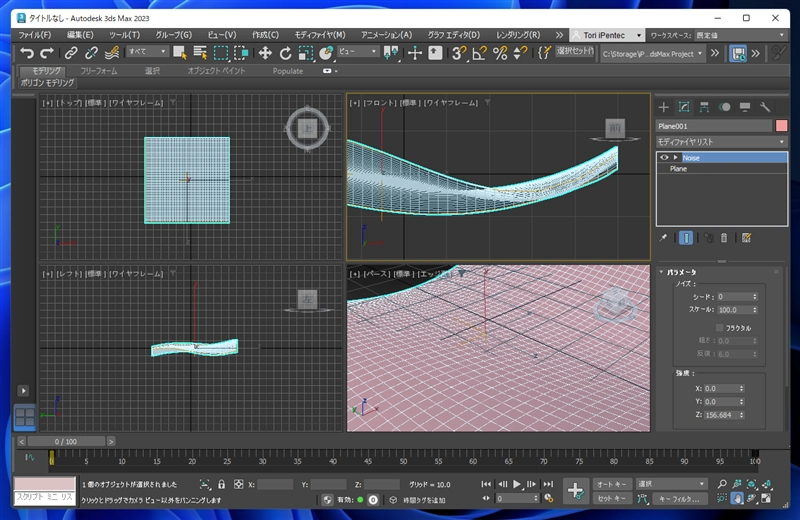Toggle 3D Snaps button

(459, 53)
